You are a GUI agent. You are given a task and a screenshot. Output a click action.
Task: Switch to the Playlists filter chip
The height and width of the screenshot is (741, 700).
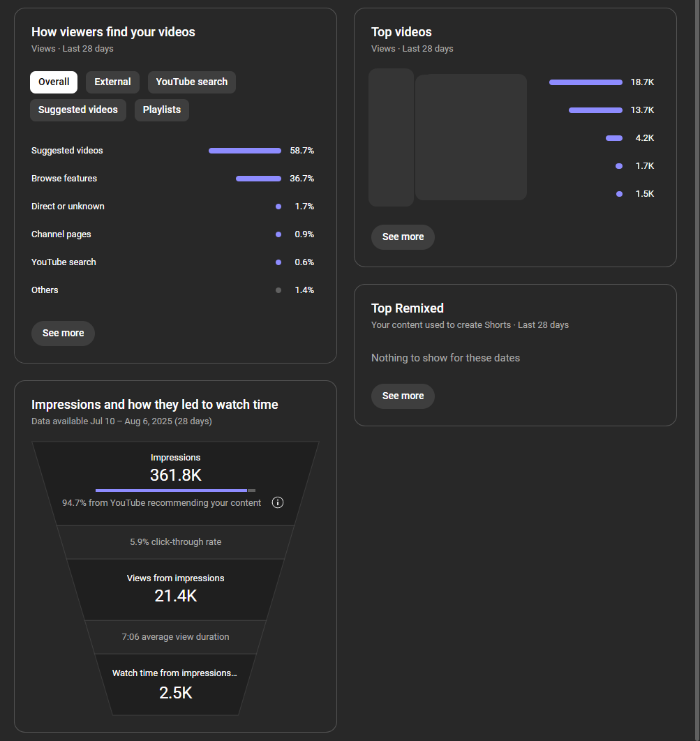click(161, 110)
